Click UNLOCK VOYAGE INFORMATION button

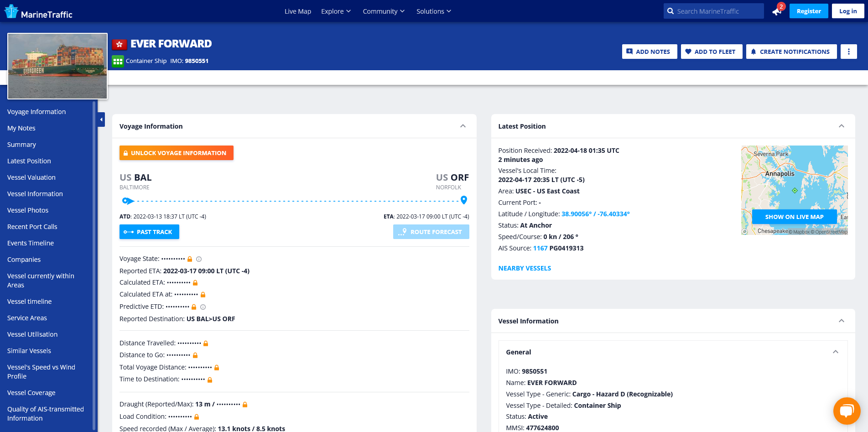coord(177,153)
